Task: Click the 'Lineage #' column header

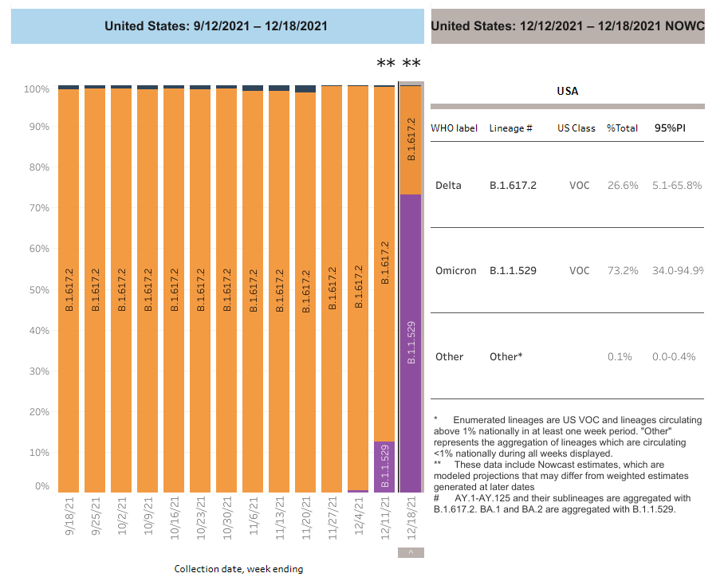Action: 510,128
